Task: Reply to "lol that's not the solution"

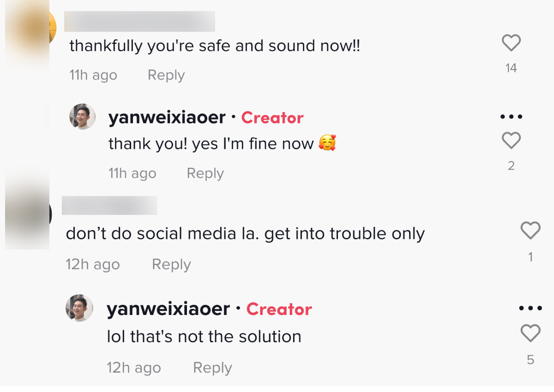Action: pyautogui.click(x=212, y=368)
